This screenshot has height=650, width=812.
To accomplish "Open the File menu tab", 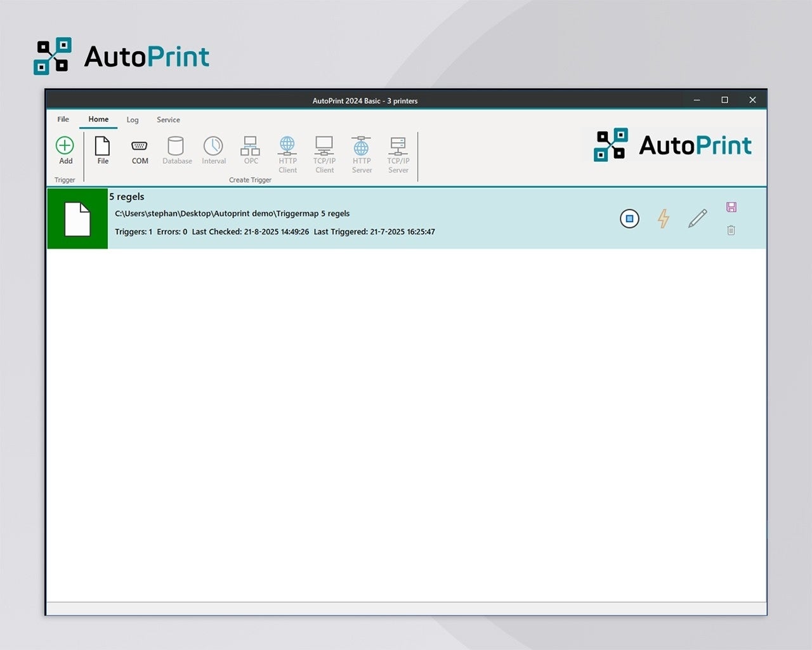I will [x=63, y=119].
